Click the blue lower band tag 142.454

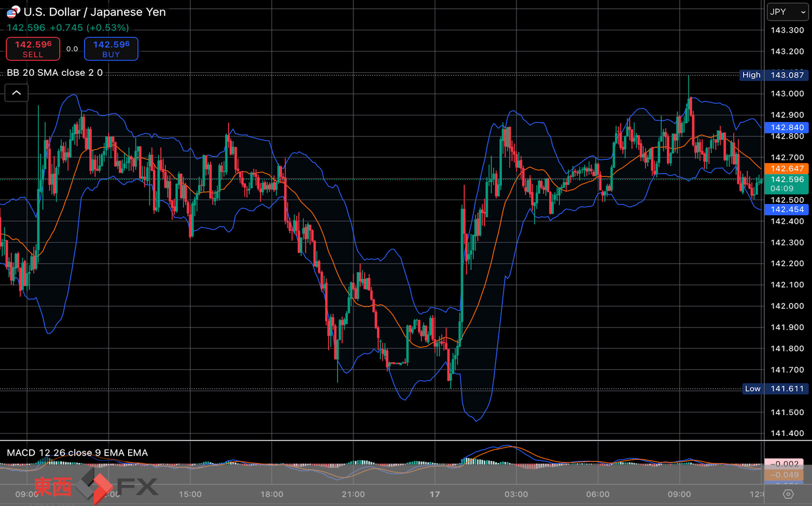[786, 210]
